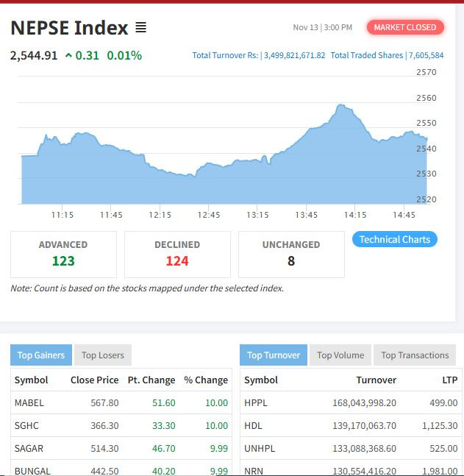Click the Unchanged stocks count card
The width and height of the screenshot is (464, 476).
[291, 254]
